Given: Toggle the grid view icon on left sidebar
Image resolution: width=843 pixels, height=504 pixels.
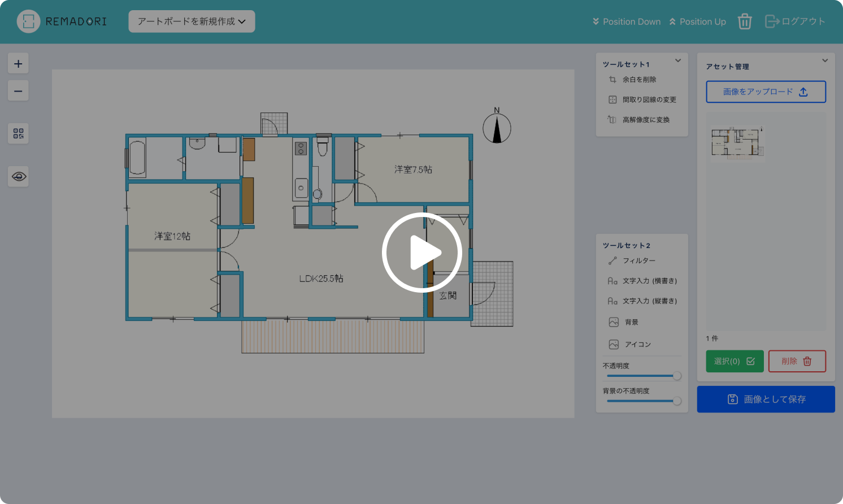Looking at the screenshot, I should click(18, 133).
